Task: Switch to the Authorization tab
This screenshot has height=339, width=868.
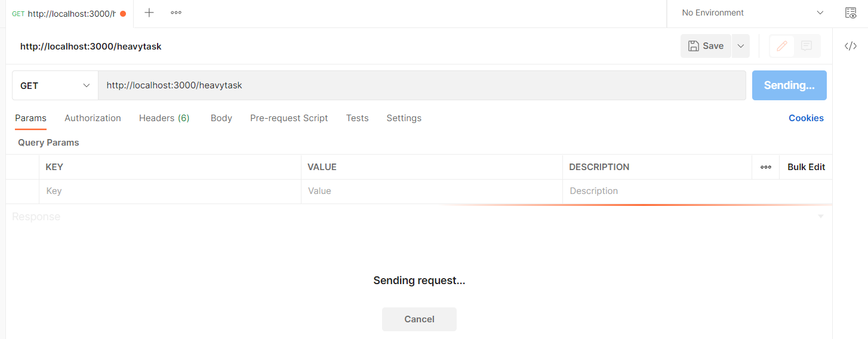Action: (93, 118)
